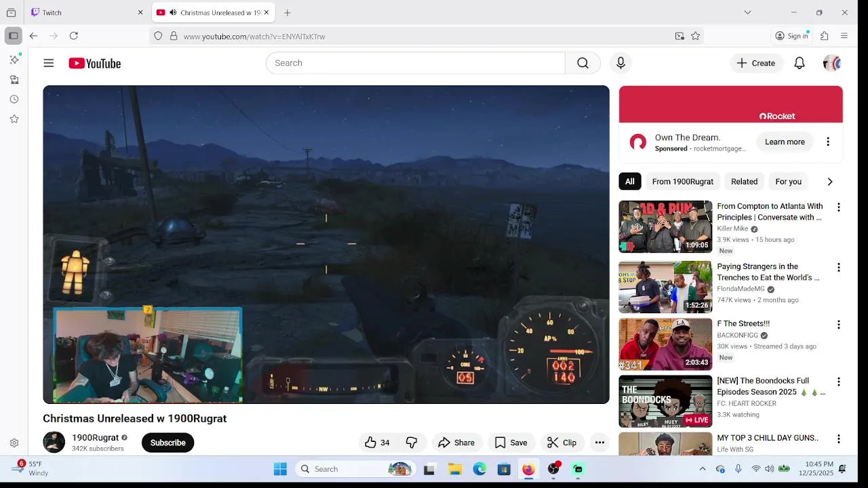
Task: Open sidebar bookmarks star icon
Action: pos(14,119)
